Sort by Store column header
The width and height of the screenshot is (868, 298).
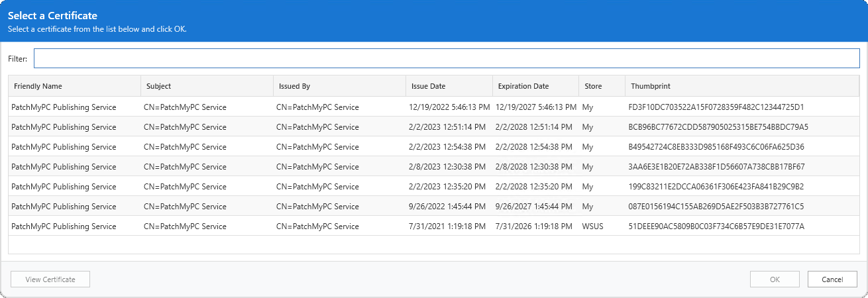click(602, 86)
